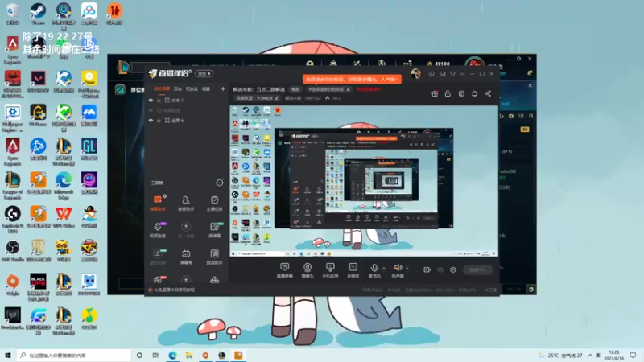Add a 手机投屏 phone cast source
644x362 pixels.
[330, 270]
